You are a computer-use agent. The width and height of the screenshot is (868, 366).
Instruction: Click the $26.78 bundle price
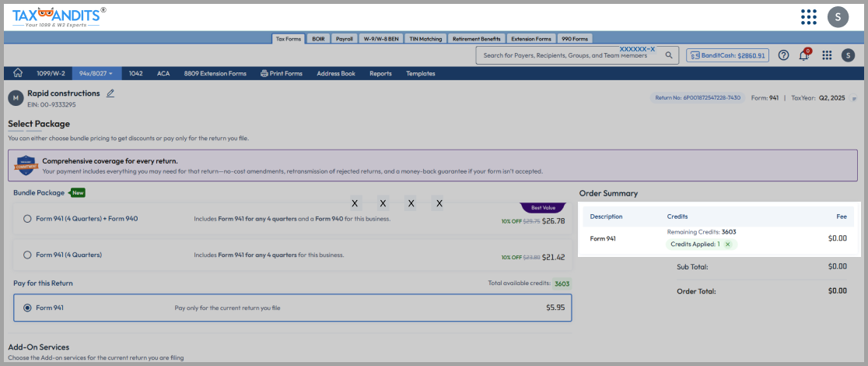click(553, 220)
